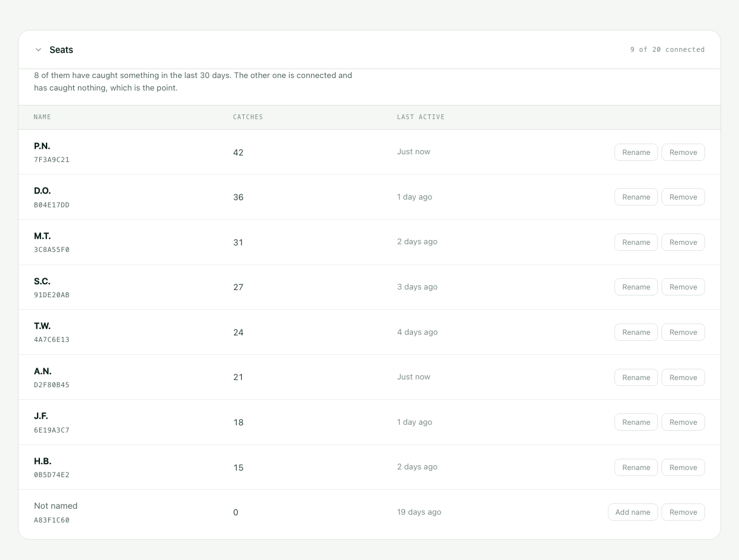Remove the S.C. seat
This screenshot has height=560, width=739.
[x=683, y=287]
